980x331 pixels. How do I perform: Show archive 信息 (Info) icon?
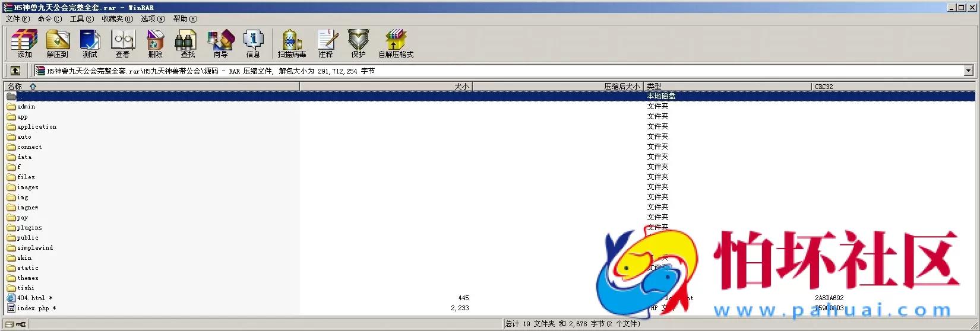point(253,43)
